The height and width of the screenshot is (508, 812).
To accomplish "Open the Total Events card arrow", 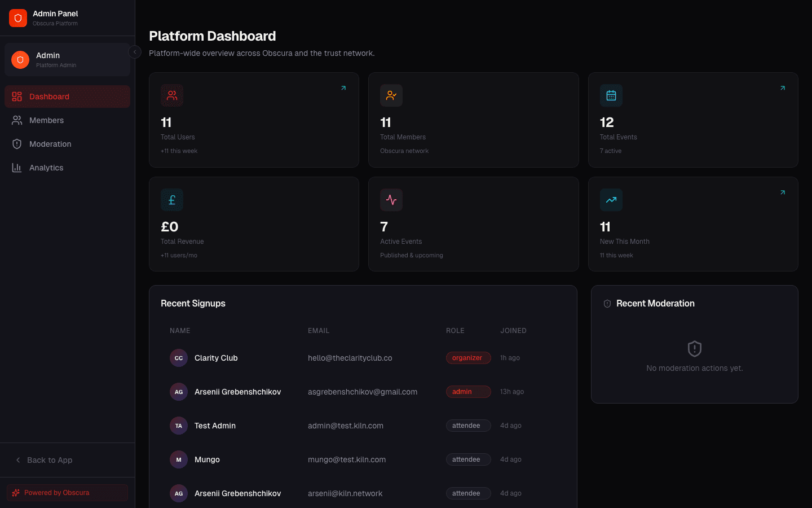I will point(782,88).
